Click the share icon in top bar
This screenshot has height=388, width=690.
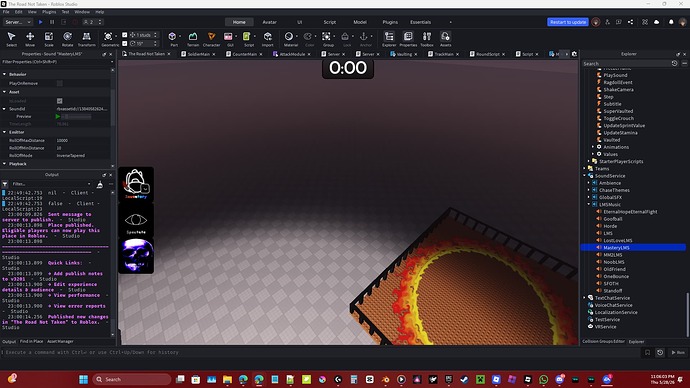coord(631,22)
